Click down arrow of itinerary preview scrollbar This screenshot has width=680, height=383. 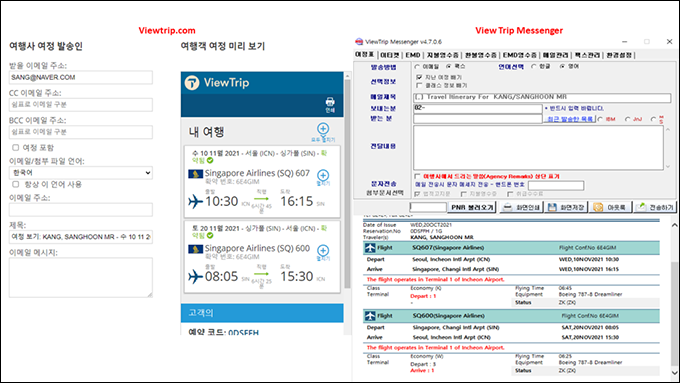(674, 373)
